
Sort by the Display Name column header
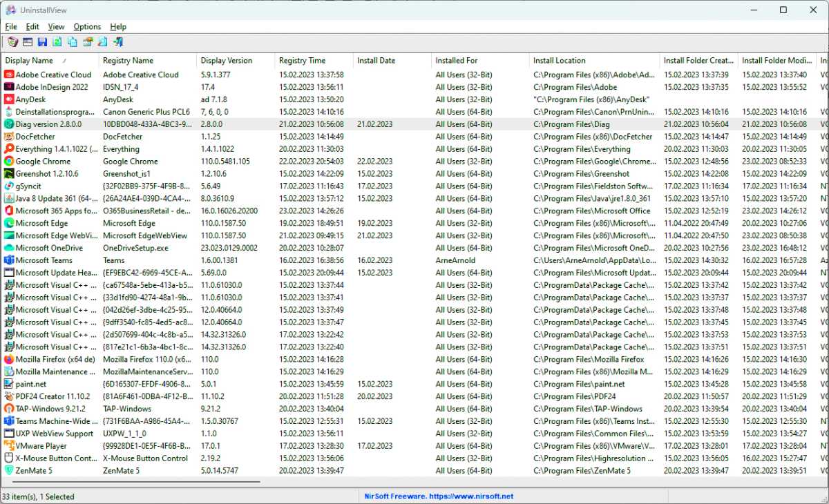(x=50, y=61)
